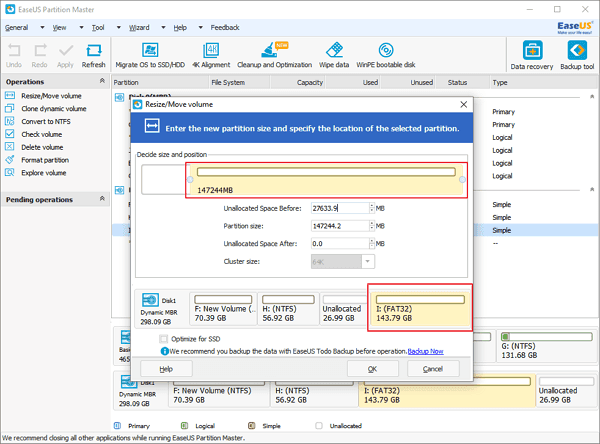Confirm the resize with OK
Screen dimensions: 600x444
(372, 369)
